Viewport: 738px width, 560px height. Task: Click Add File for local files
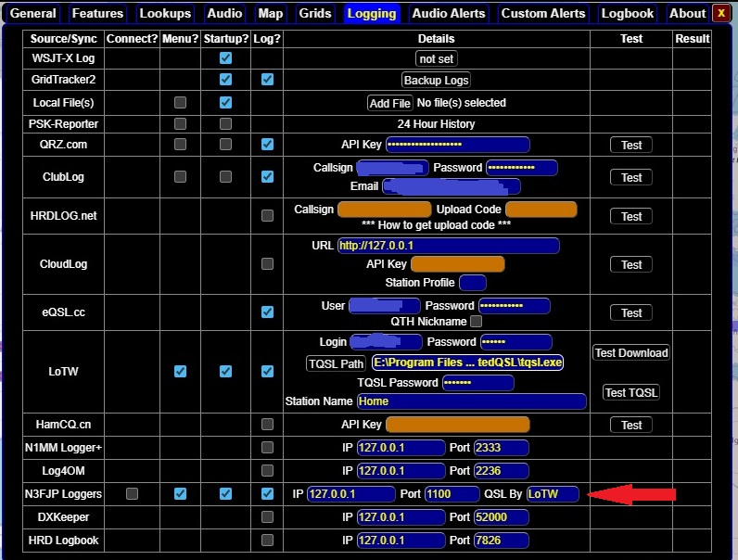click(x=390, y=103)
